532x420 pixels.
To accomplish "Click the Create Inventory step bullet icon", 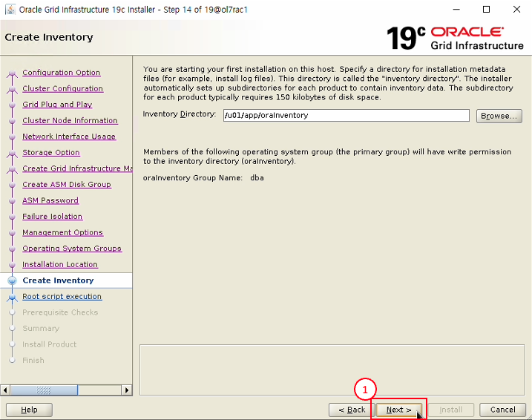I will pos(12,280).
